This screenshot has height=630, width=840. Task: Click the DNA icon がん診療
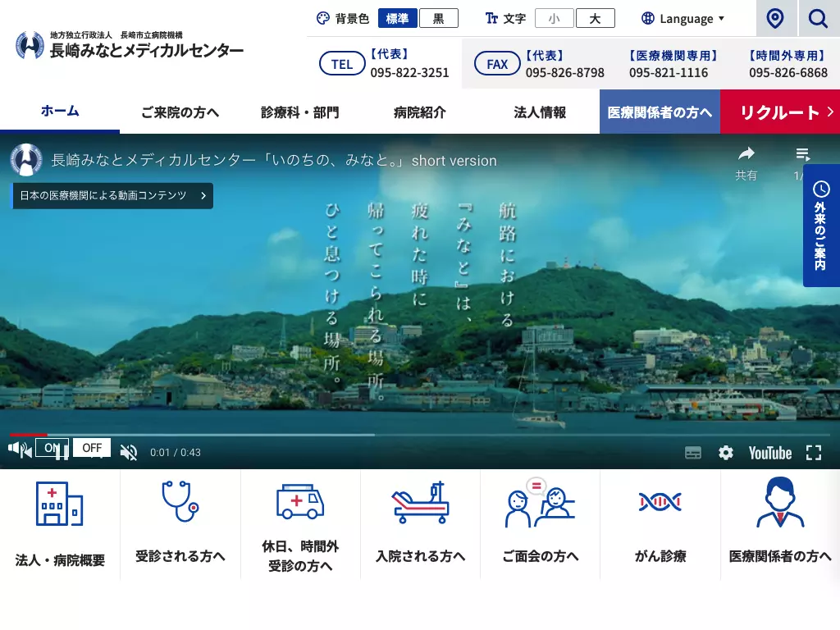coord(660,502)
